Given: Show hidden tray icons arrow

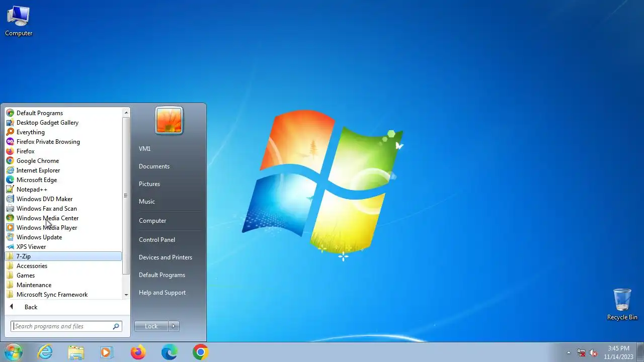Looking at the screenshot, I should coord(569,352).
